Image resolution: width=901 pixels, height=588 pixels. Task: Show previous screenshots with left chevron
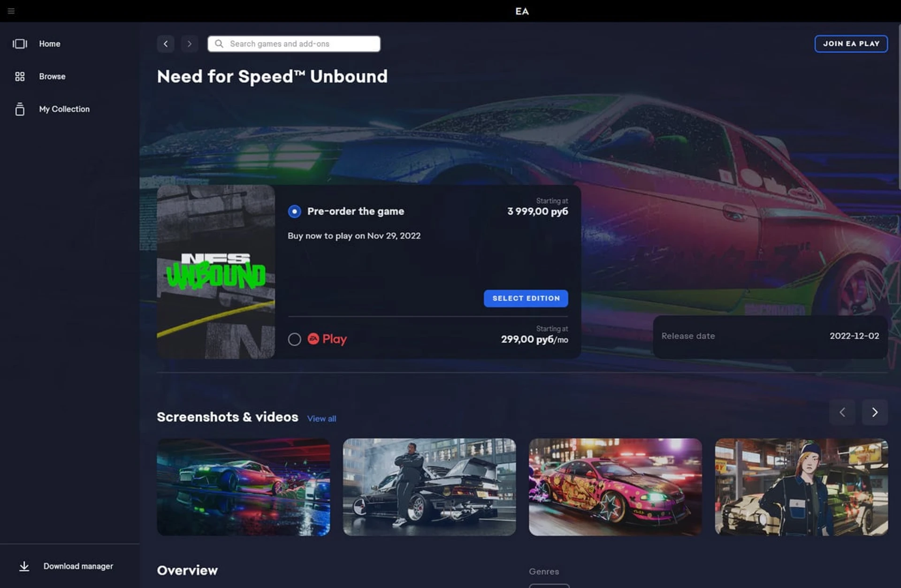842,412
